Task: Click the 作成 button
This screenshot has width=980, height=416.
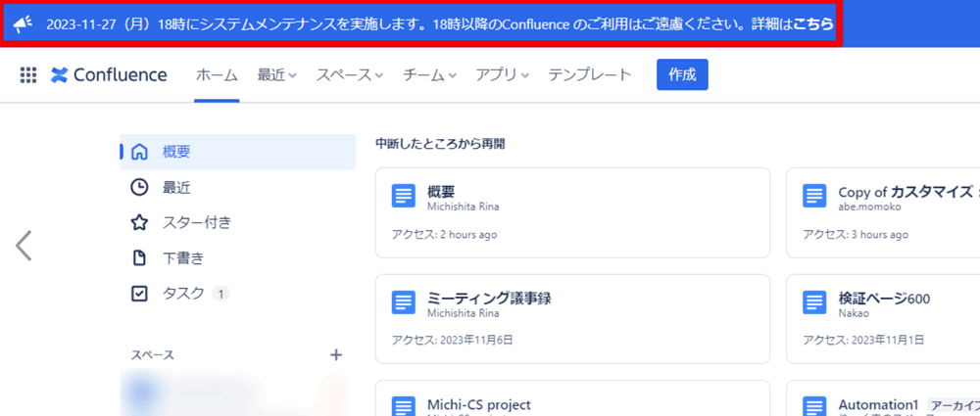Action: [x=682, y=75]
